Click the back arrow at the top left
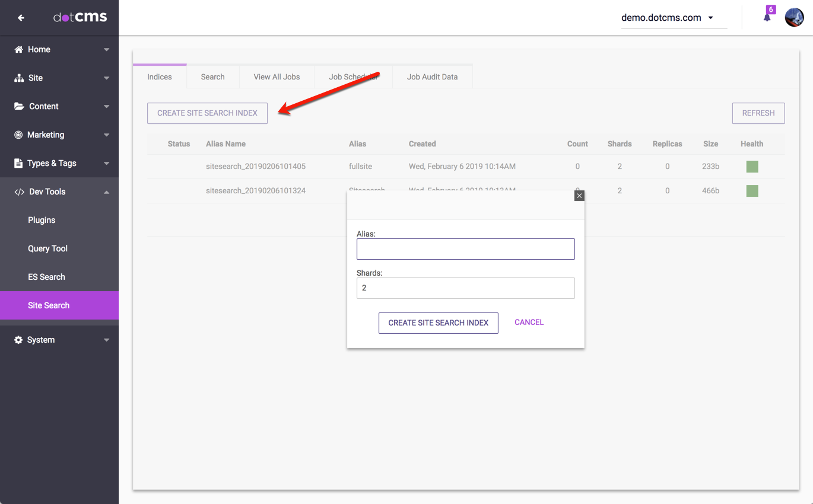The image size is (813, 504). coord(21,17)
